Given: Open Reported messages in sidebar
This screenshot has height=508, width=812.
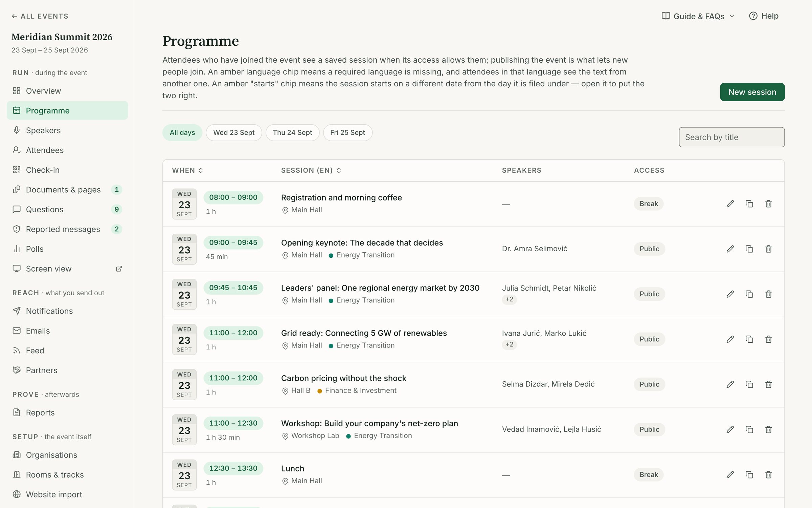Looking at the screenshot, I should pyautogui.click(x=67, y=229).
